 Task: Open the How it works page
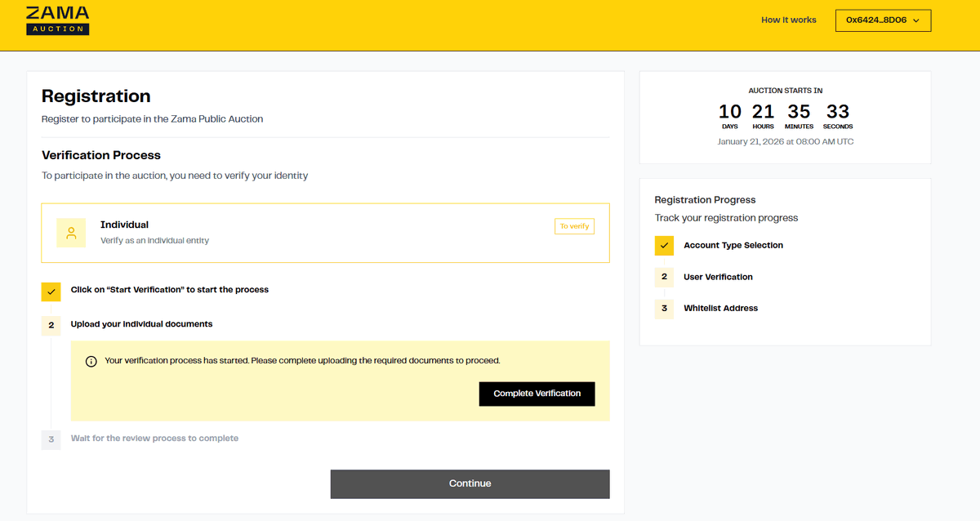click(x=788, y=20)
